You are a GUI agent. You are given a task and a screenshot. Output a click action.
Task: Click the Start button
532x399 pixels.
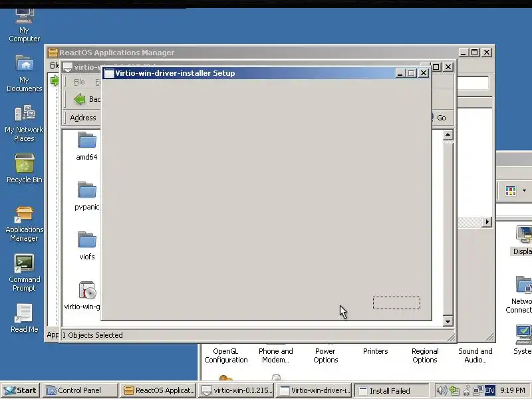21,390
